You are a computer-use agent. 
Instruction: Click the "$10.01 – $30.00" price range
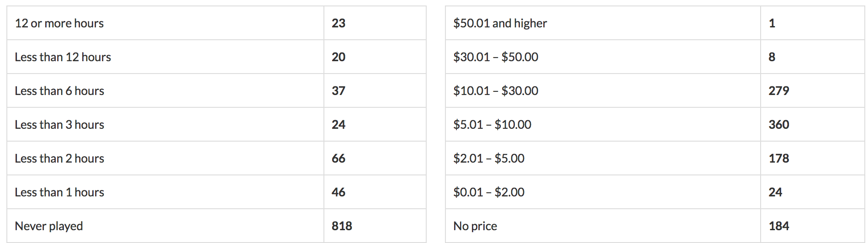click(x=496, y=91)
